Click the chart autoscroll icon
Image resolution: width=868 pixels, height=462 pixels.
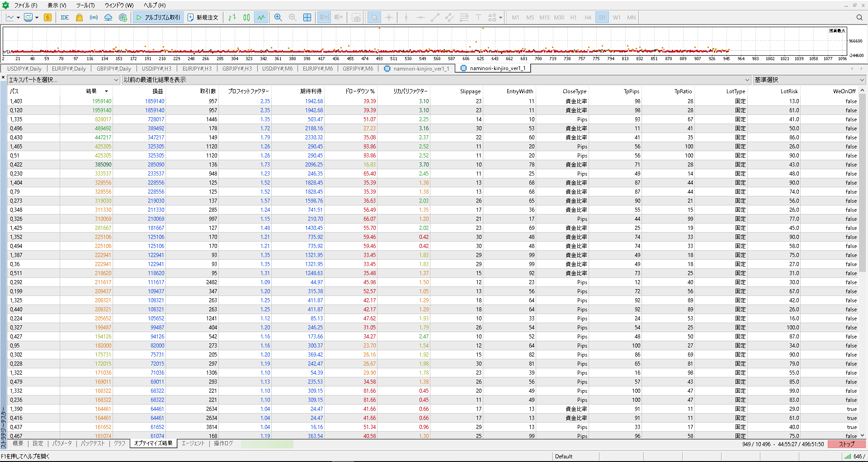[339, 18]
